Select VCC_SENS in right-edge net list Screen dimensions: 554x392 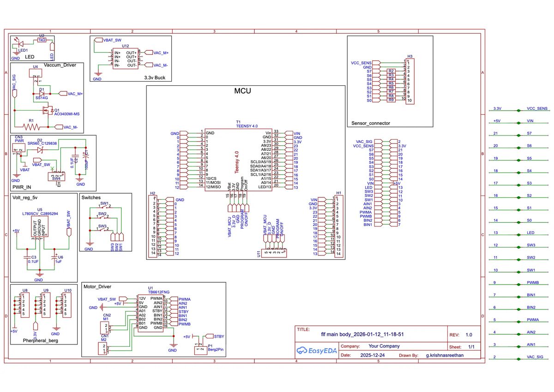tap(537, 108)
